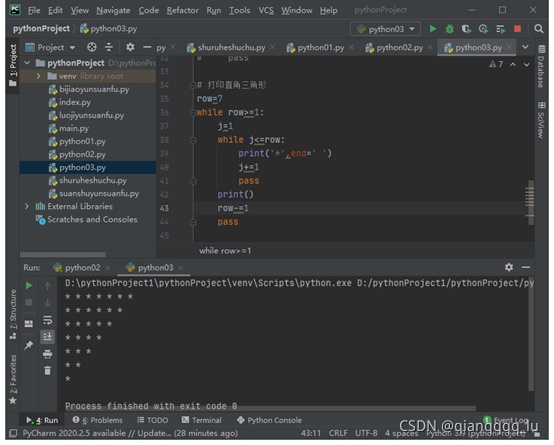Open the Terminal tool window
This screenshot has height=445, width=554.
(x=201, y=420)
